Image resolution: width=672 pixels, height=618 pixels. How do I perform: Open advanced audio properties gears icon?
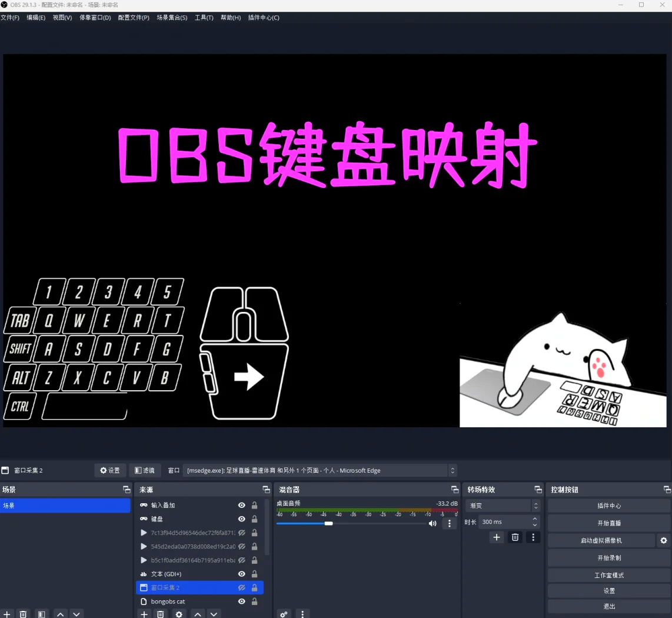point(284,614)
